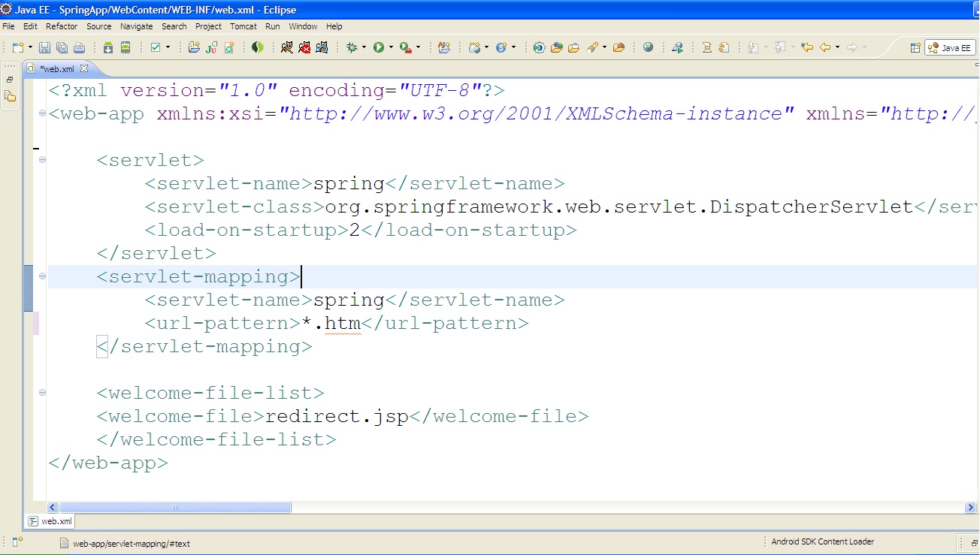Open the internal web browser
980x555 pixels.
point(648,47)
